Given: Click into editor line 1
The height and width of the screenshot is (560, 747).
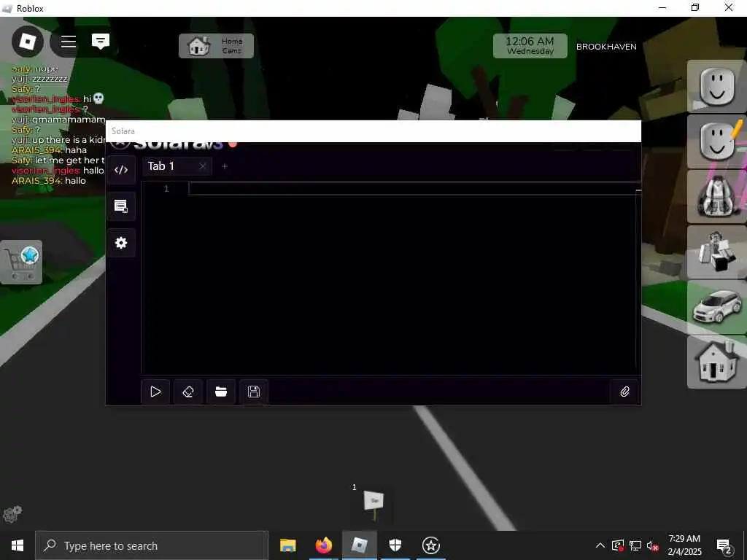Looking at the screenshot, I should pos(413,189).
